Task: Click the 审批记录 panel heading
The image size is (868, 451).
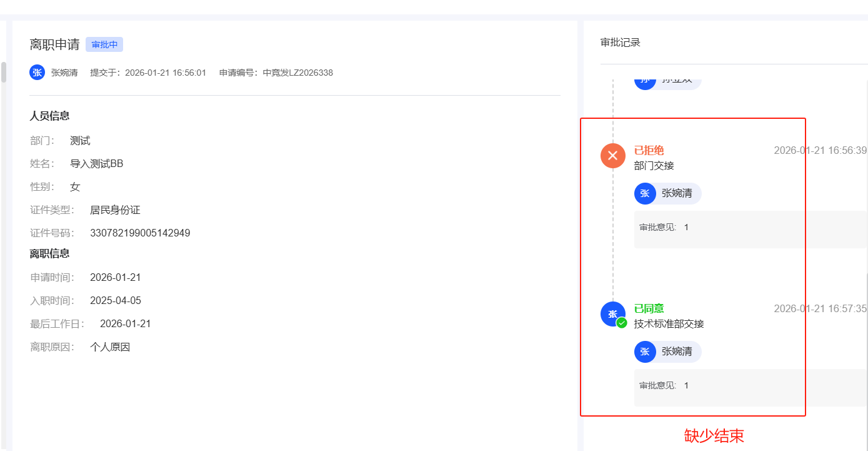Action: 620,43
